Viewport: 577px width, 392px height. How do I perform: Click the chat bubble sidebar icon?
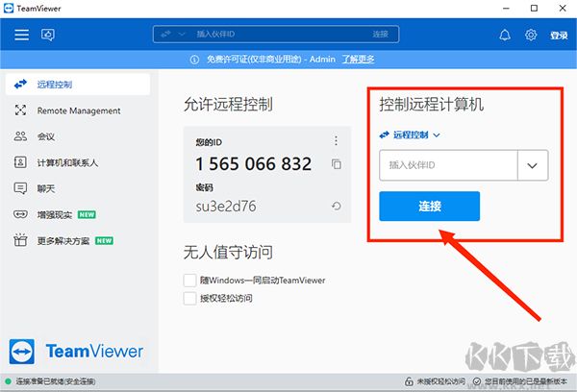[20, 188]
